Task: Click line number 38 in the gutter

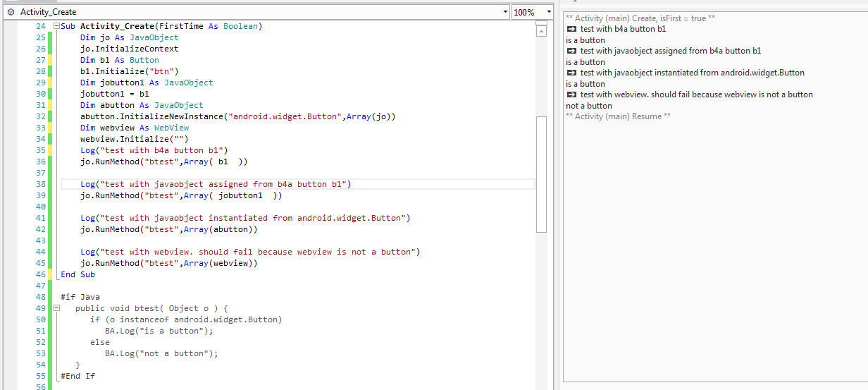Action: (x=39, y=184)
